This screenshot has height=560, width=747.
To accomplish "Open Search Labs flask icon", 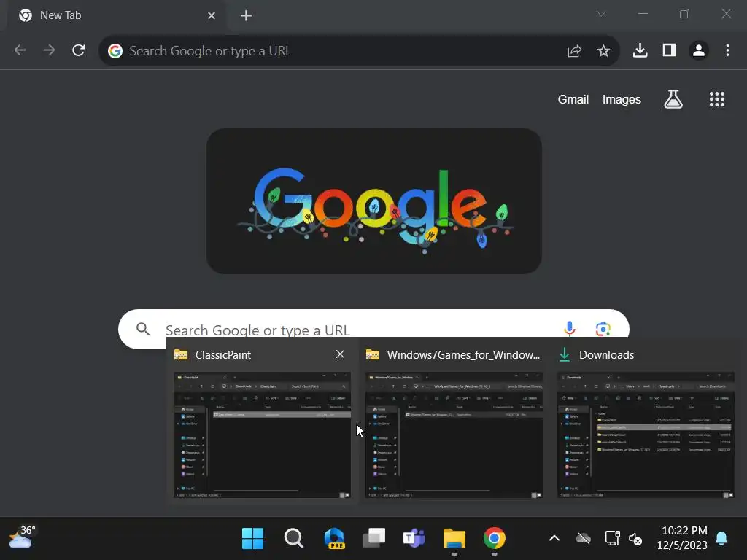I will click(x=673, y=99).
